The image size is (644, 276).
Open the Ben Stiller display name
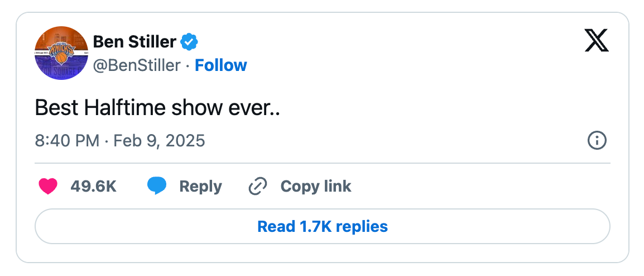[x=134, y=41]
